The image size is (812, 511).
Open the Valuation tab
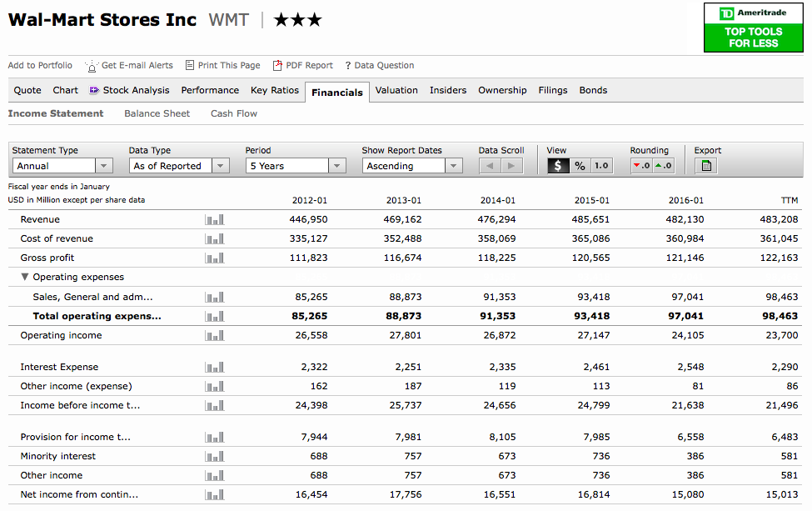(396, 90)
